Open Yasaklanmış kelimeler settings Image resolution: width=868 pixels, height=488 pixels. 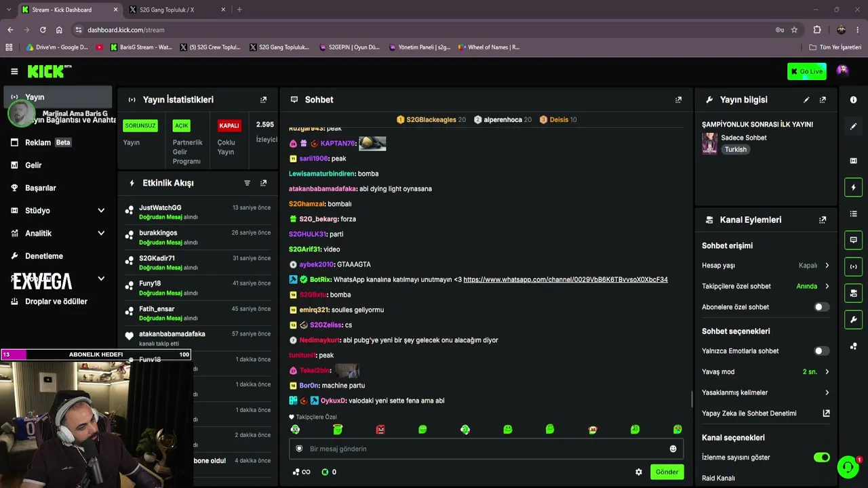(766, 392)
